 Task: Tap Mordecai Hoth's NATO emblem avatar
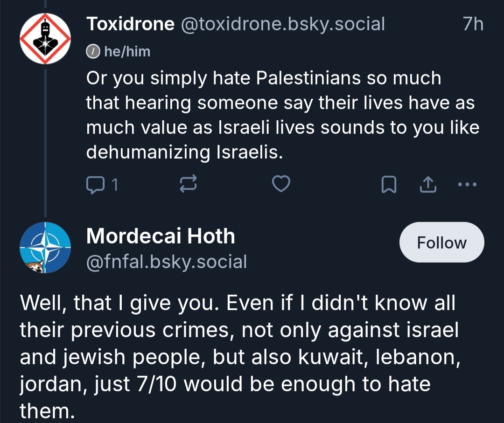point(45,248)
